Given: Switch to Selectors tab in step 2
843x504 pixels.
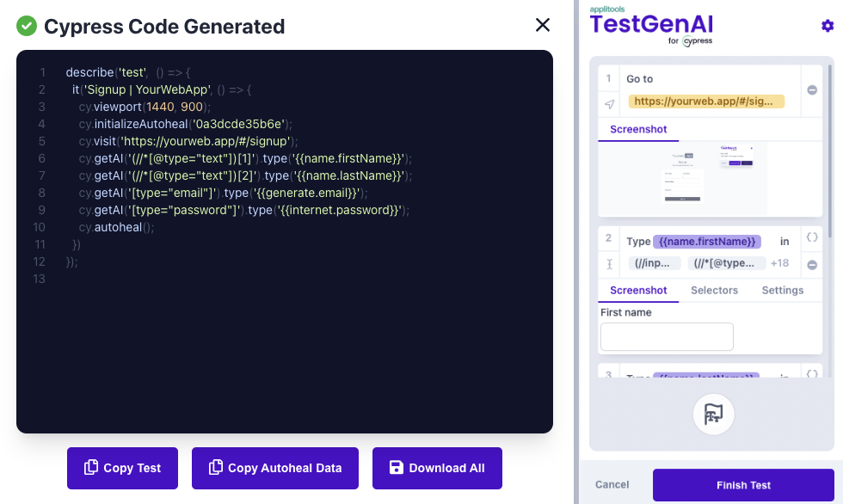Looking at the screenshot, I should click(x=714, y=291).
